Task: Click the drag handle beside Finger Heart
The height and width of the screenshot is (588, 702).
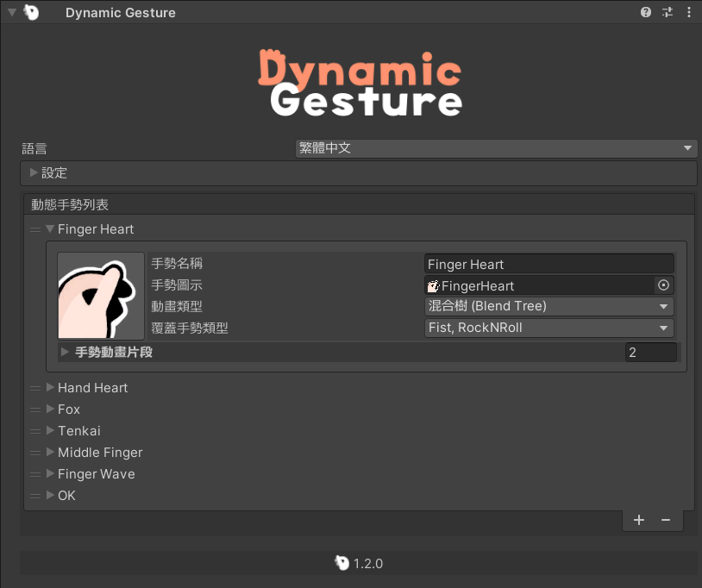Action: tap(35, 229)
